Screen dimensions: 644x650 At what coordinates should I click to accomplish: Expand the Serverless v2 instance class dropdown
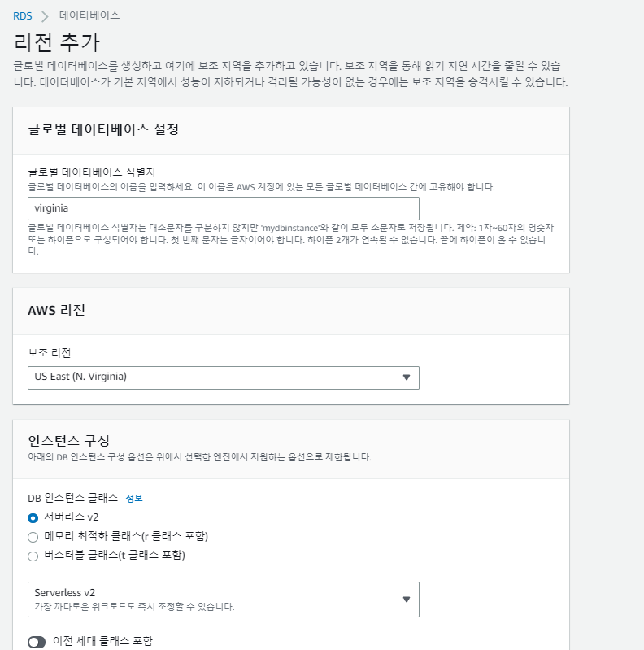coord(223,600)
